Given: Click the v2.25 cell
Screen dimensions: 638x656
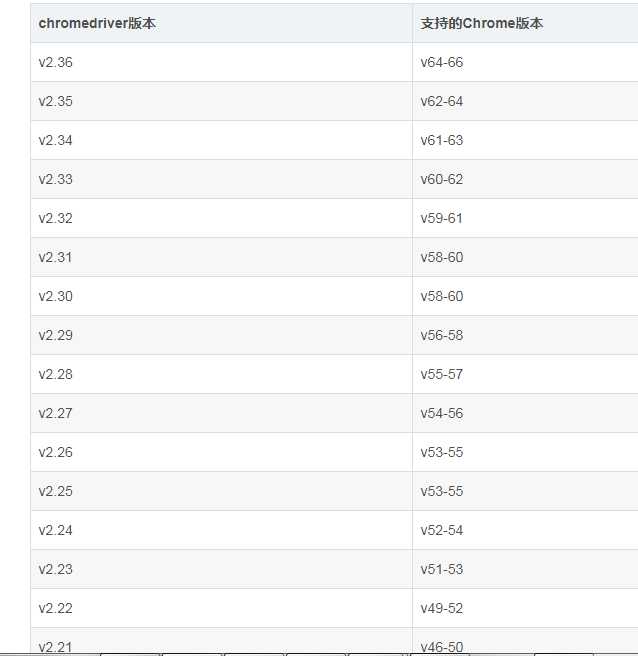Looking at the screenshot, I should click(222, 491).
